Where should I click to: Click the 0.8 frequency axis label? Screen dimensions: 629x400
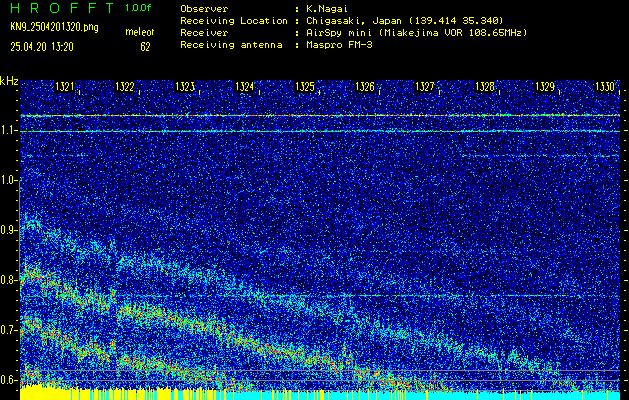[x=8, y=280]
